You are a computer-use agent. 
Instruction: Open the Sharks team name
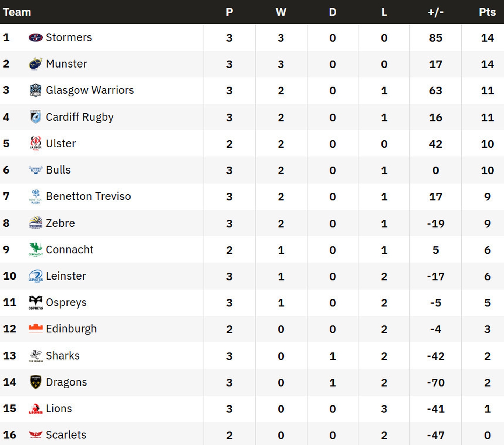(x=63, y=355)
